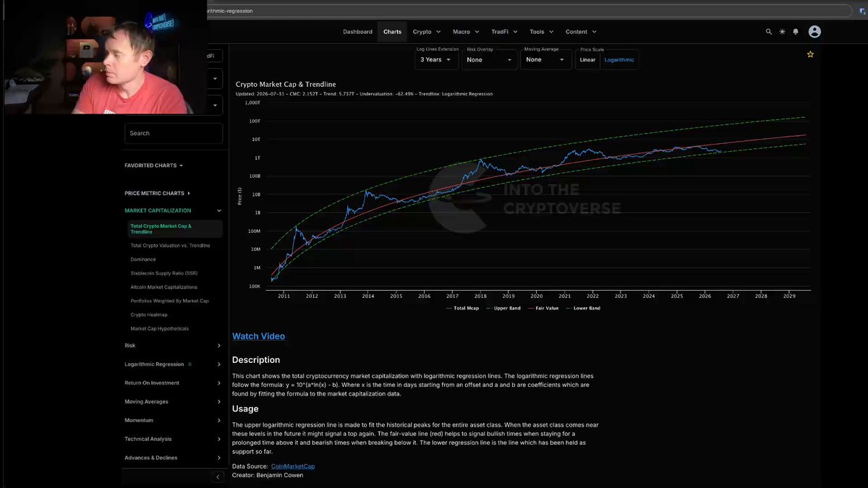Hide the Fair Value legend series
The height and width of the screenshot is (488, 868).
tap(542, 308)
